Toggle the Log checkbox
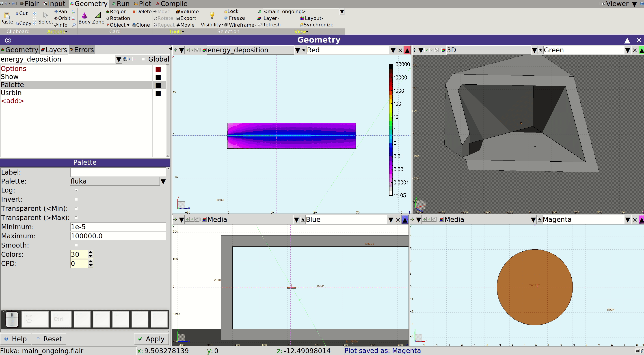Screen dimensions: 644x355 click(76, 190)
